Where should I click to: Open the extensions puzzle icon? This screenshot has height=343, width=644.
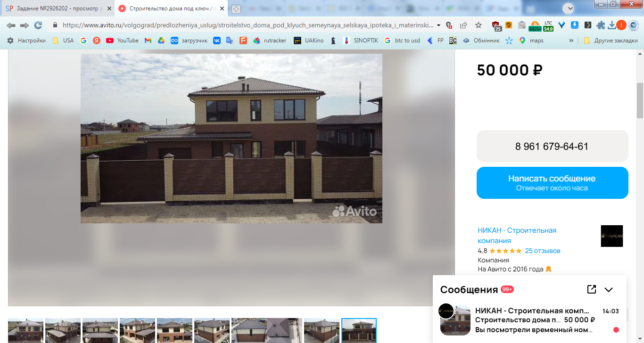(601, 25)
